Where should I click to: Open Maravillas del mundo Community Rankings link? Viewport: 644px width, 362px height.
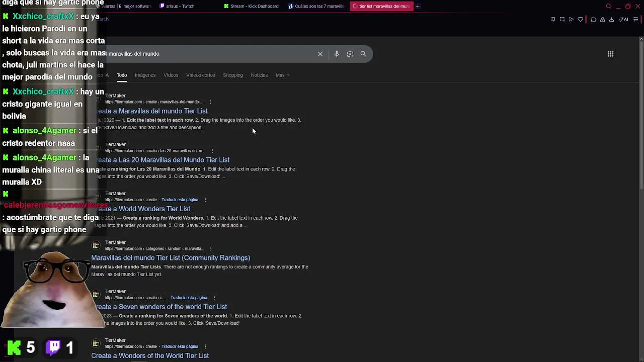(x=171, y=258)
